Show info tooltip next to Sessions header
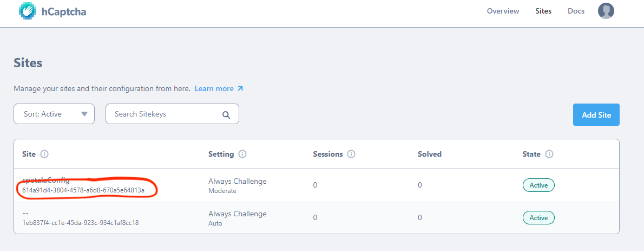The width and height of the screenshot is (644, 251). pyautogui.click(x=351, y=155)
